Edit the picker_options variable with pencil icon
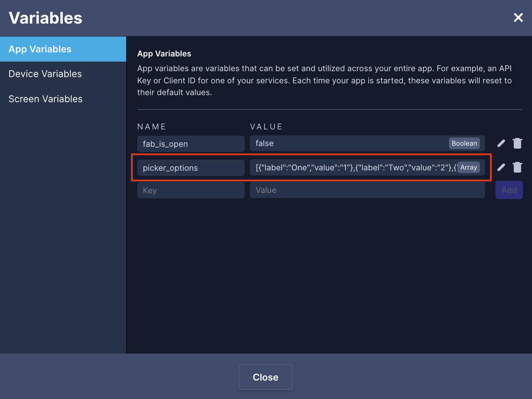The width and height of the screenshot is (532, 399). (x=501, y=167)
